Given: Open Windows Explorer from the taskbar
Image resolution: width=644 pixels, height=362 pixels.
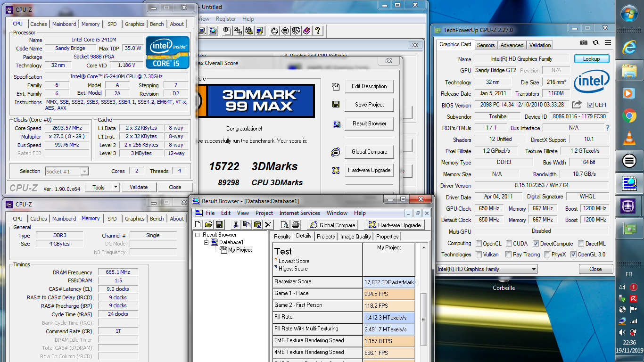Looking at the screenshot, I should click(x=629, y=71).
